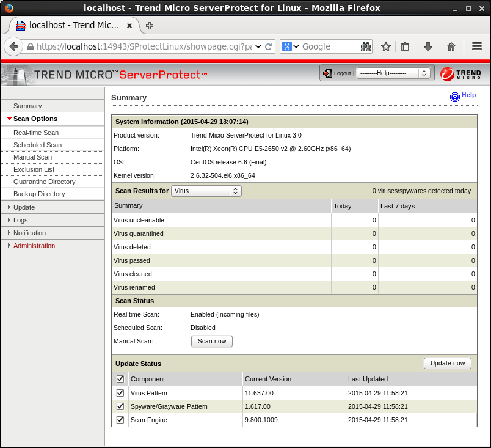Screen dimensions: 491x448
Task: Open the Summary sidebar item
Action: (27, 106)
